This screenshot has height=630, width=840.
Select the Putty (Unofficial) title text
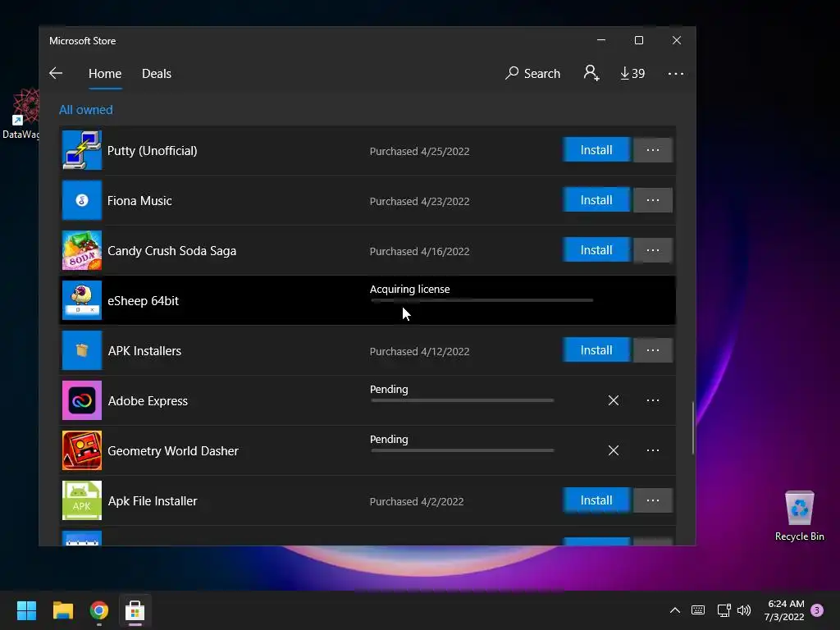(152, 151)
